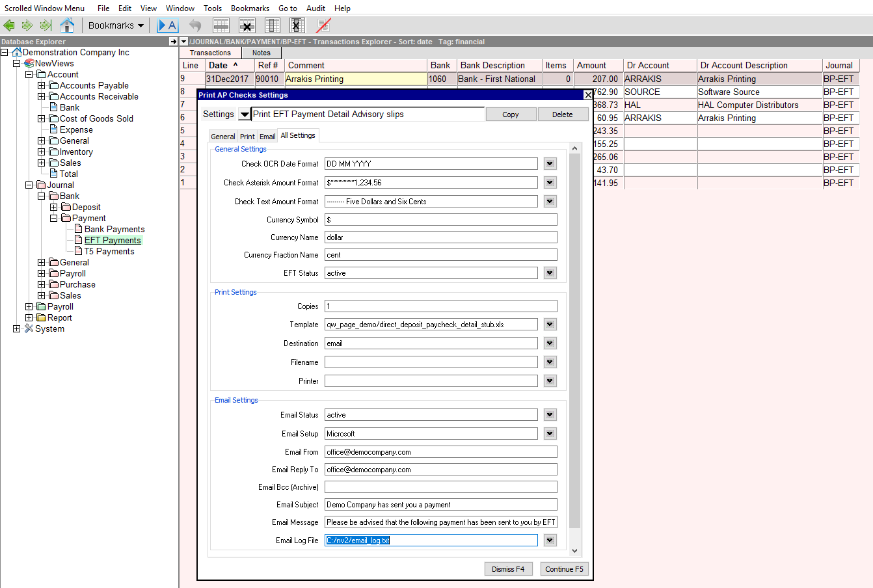Open the Printer dropdown arrow
This screenshot has width=873, height=588.
(550, 381)
